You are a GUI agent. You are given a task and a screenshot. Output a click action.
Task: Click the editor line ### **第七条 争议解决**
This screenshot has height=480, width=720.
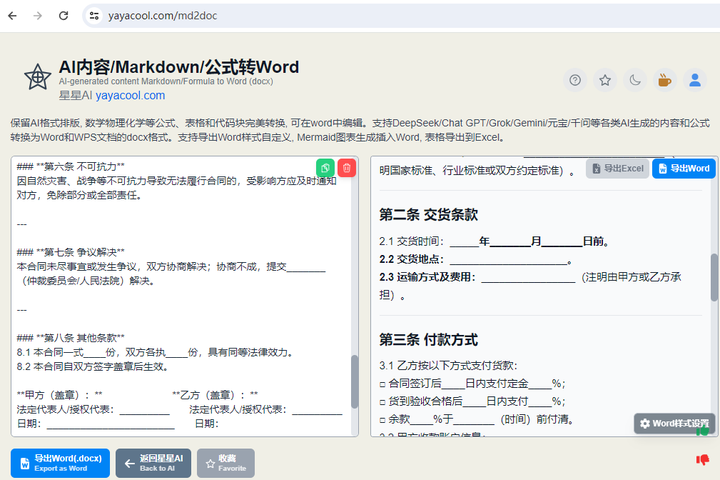click(x=71, y=252)
